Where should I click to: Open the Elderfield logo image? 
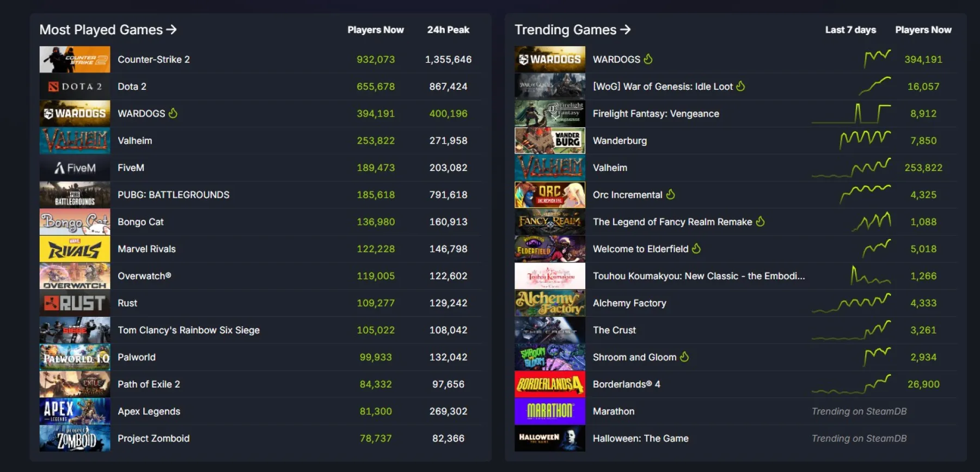pos(550,249)
